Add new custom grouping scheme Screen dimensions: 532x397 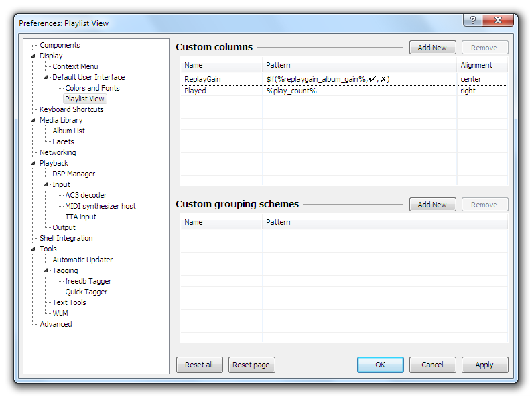point(432,205)
